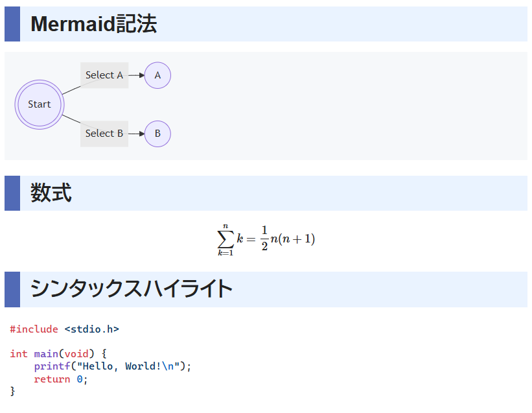Click the Select B edge label
Viewport: 532px width, 413px height.
104,134
